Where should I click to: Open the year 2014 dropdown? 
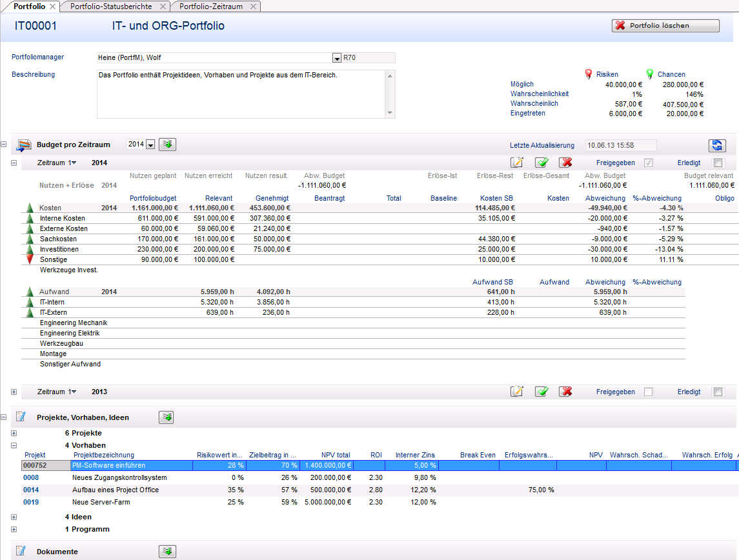(150, 145)
